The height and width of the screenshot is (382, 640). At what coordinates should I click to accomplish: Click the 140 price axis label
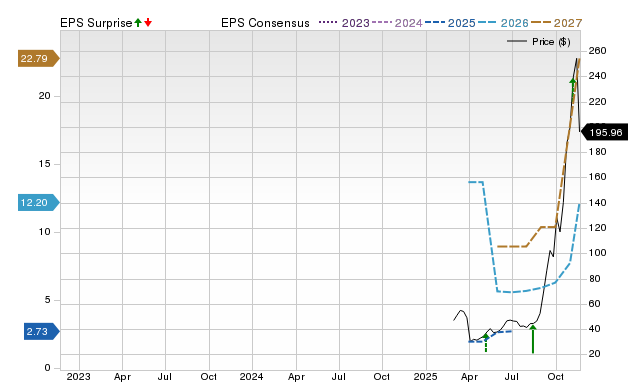coord(597,202)
